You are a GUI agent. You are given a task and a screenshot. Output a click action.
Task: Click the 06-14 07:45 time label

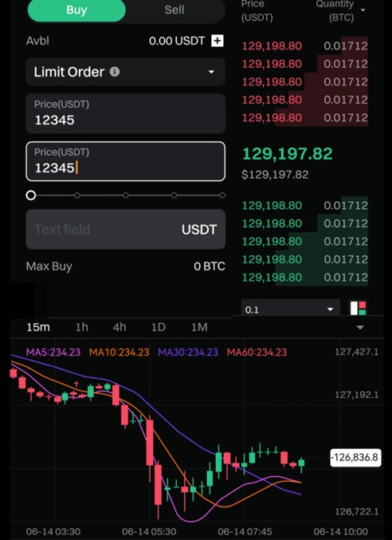(245, 531)
